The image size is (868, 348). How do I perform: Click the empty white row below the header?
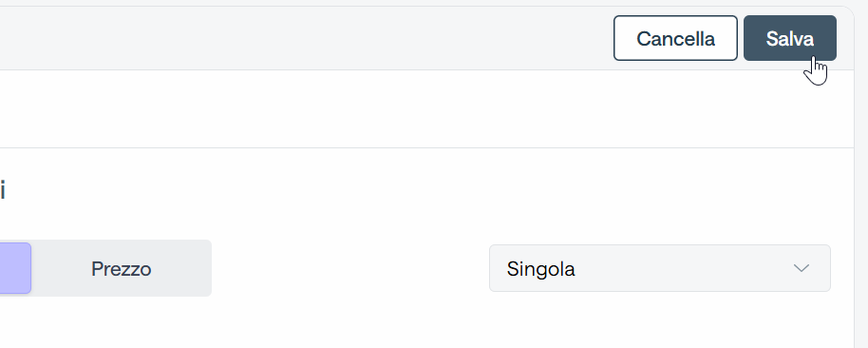click(x=426, y=109)
